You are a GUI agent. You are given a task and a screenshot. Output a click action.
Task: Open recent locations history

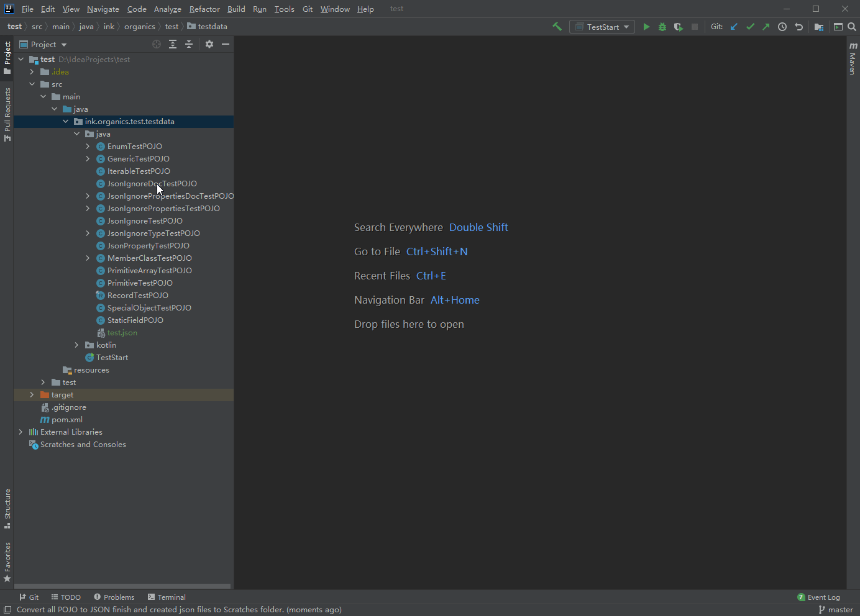point(782,27)
